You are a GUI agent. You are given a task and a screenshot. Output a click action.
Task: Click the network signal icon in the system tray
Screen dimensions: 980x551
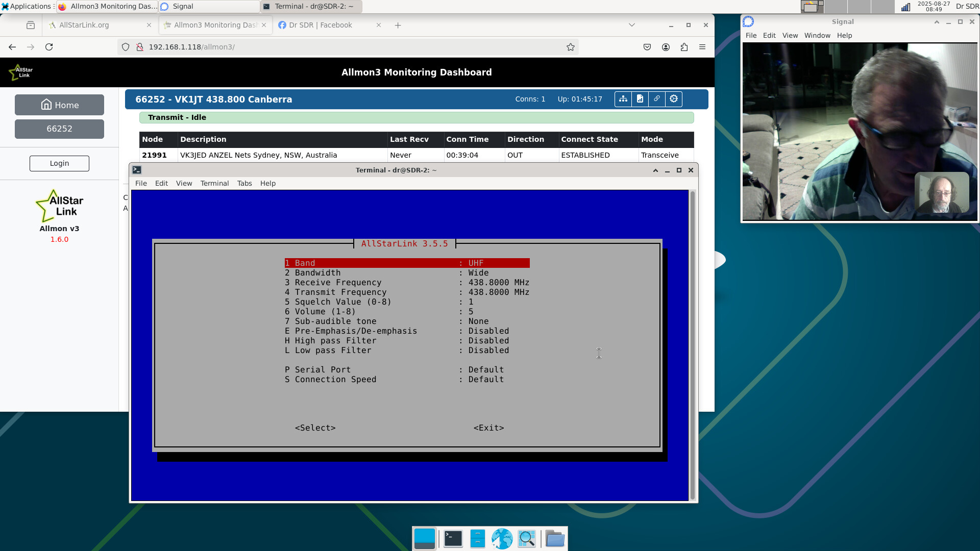pos(905,7)
